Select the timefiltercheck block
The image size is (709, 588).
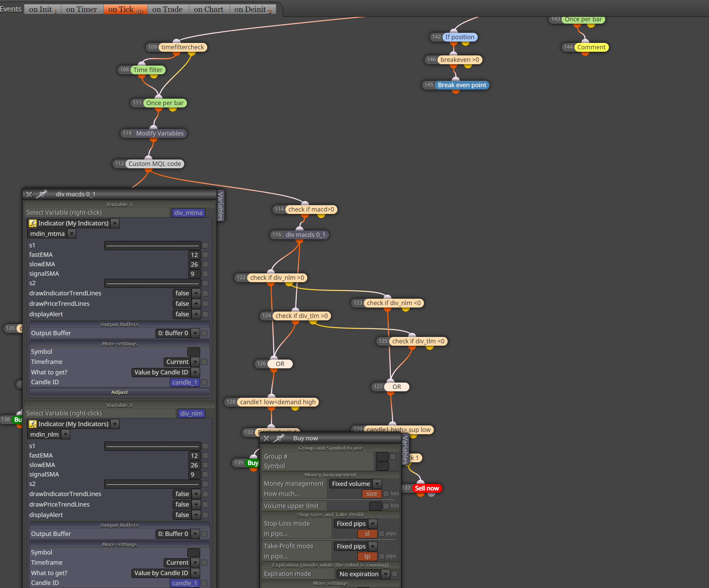[183, 47]
